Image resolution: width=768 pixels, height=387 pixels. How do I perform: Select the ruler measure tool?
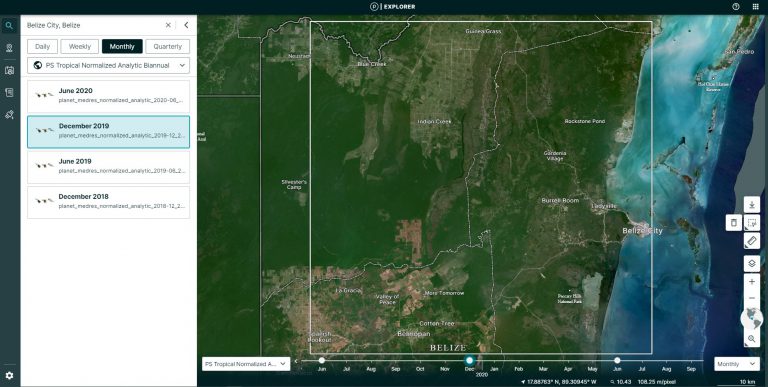(752, 241)
